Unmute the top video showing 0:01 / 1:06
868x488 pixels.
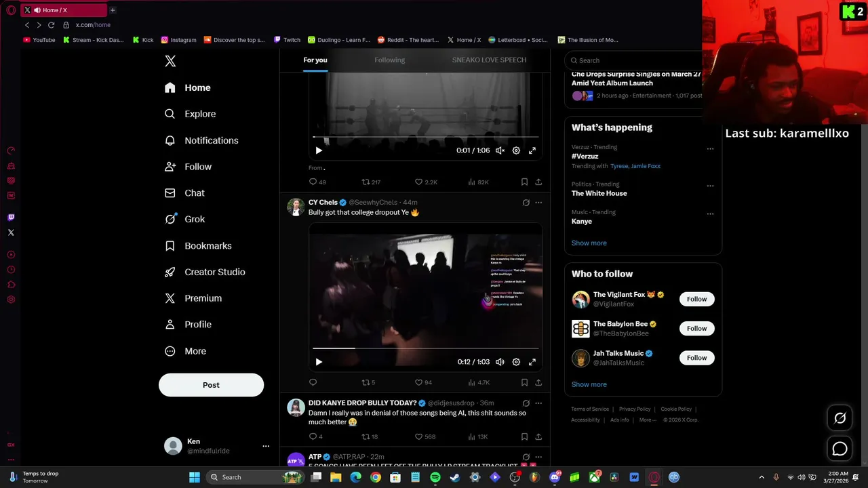coord(500,150)
